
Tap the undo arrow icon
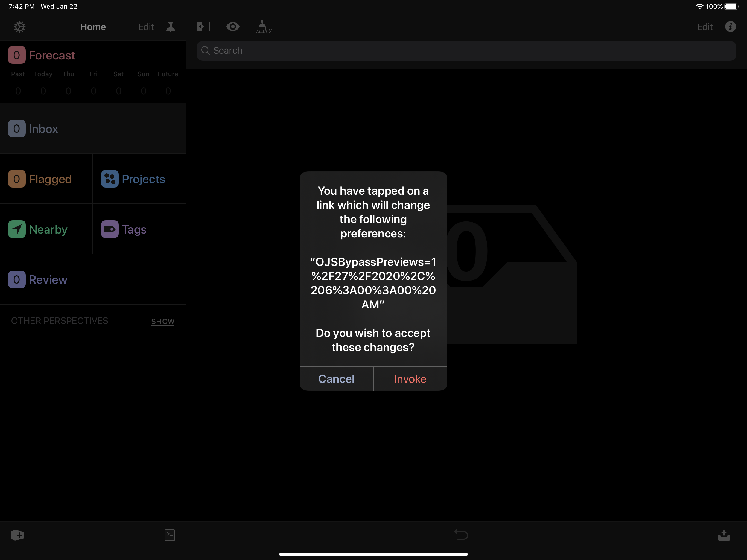coord(461,534)
